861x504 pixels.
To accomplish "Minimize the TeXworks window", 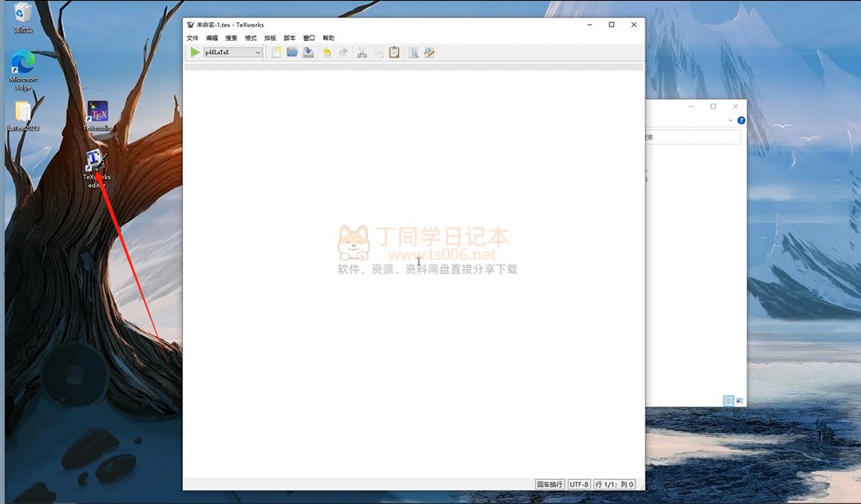I will coord(590,25).
